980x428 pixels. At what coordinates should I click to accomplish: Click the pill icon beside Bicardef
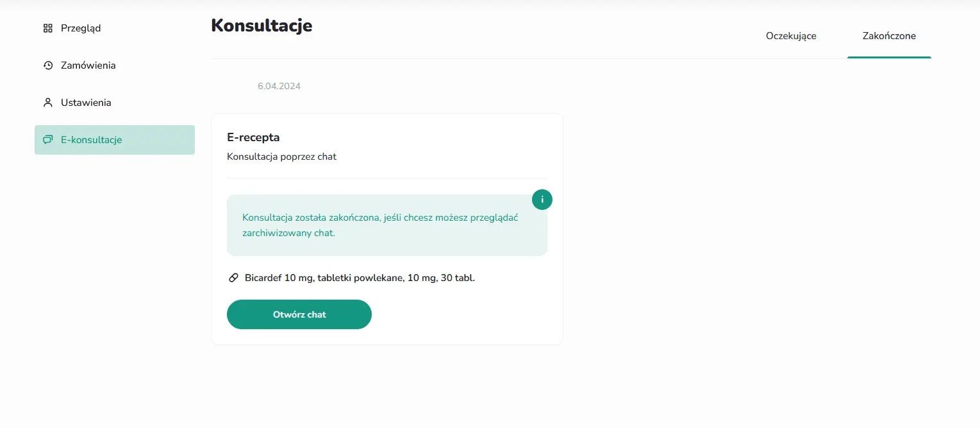click(x=234, y=278)
